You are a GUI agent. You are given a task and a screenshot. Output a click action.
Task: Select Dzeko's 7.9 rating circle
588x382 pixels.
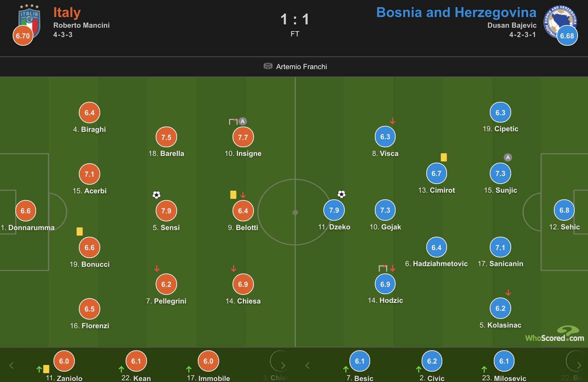tap(334, 210)
